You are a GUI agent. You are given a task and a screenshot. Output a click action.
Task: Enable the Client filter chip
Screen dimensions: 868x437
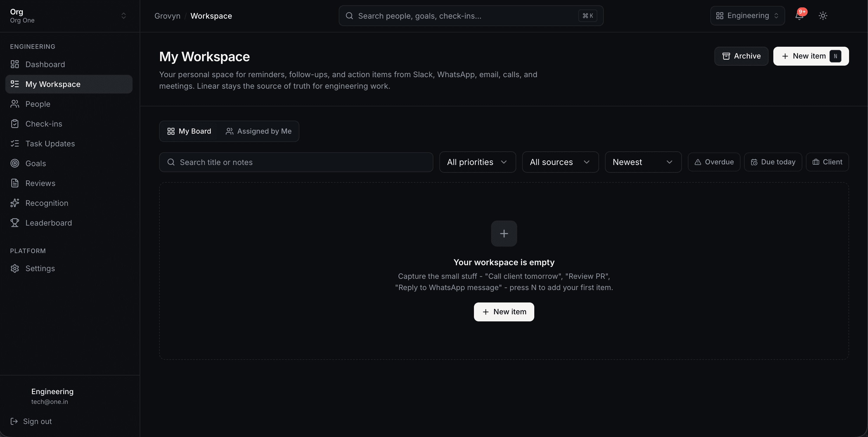point(827,162)
